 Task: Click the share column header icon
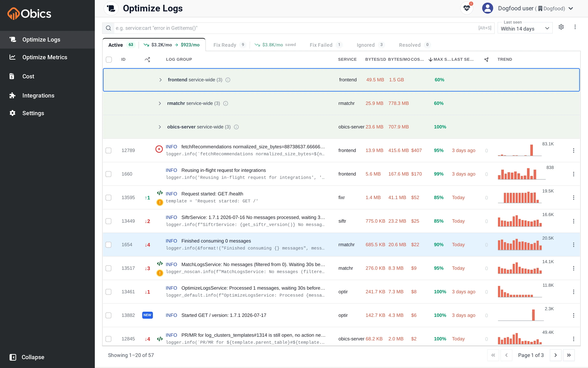click(x=486, y=59)
